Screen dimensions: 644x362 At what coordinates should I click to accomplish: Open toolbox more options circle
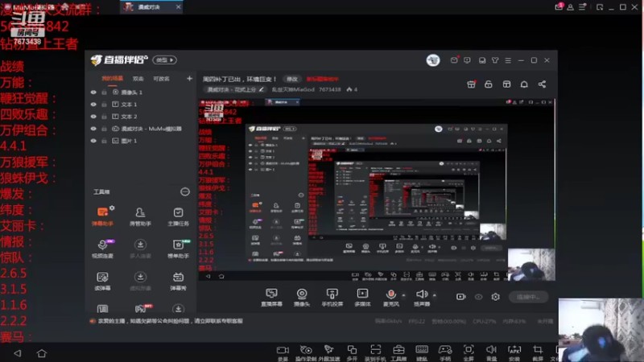click(185, 191)
